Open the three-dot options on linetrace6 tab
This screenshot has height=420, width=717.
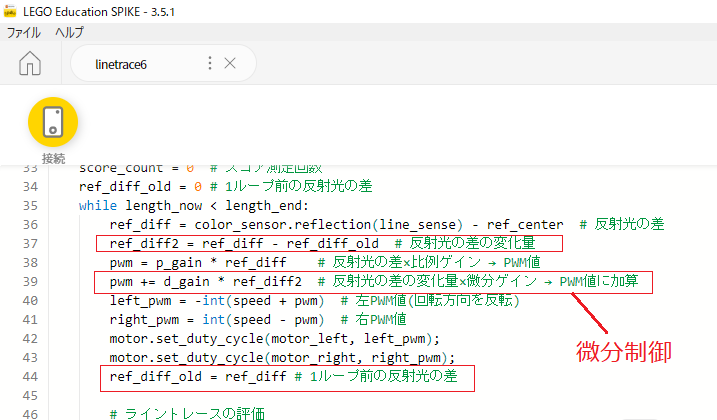coord(210,64)
